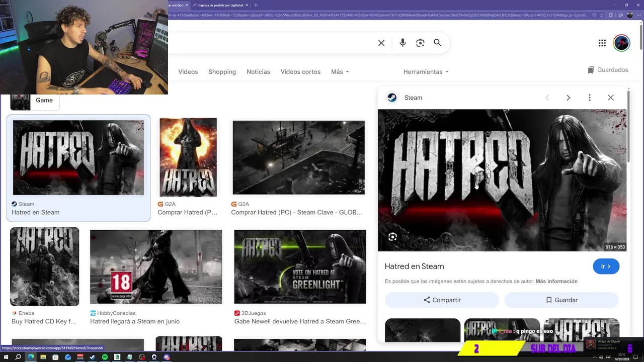Switch to the Shopping tab
The image size is (644, 362).
point(222,72)
